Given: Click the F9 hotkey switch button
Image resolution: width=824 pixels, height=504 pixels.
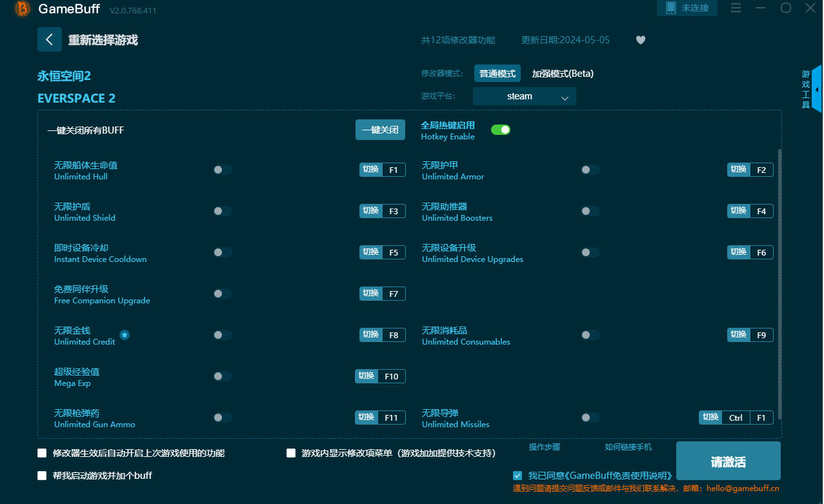Looking at the screenshot, I should point(750,335).
